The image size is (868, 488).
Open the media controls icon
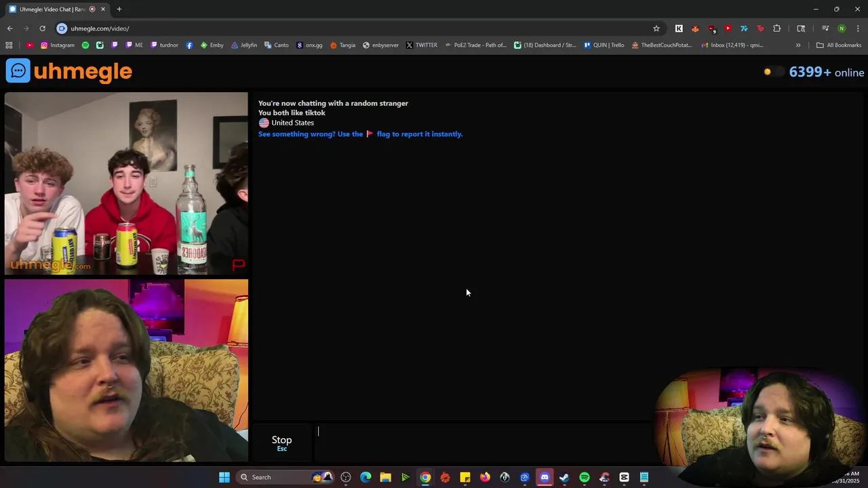click(825, 28)
